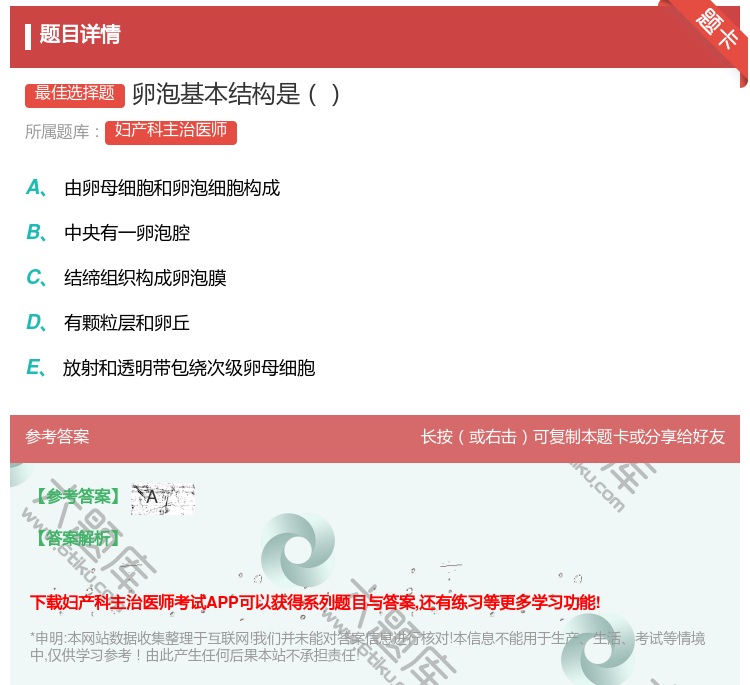The image size is (750, 685).
Task: Choose option A 由卵母细胞和卵泡细胞构成
Action: [x=153, y=188]
